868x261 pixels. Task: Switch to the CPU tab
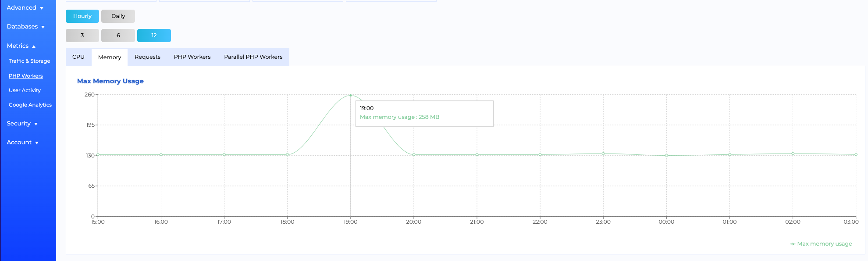(78, 57)
